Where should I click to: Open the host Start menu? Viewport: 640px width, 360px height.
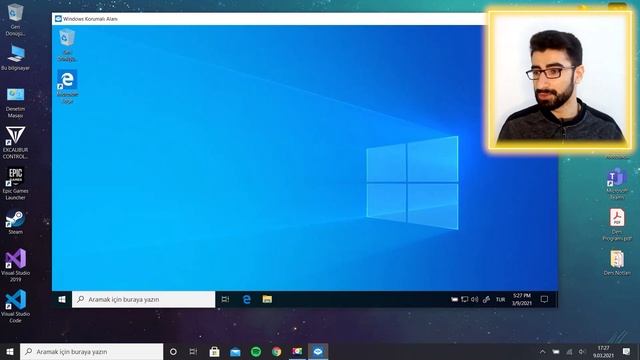pyautogui.click(x=10, y=352)
